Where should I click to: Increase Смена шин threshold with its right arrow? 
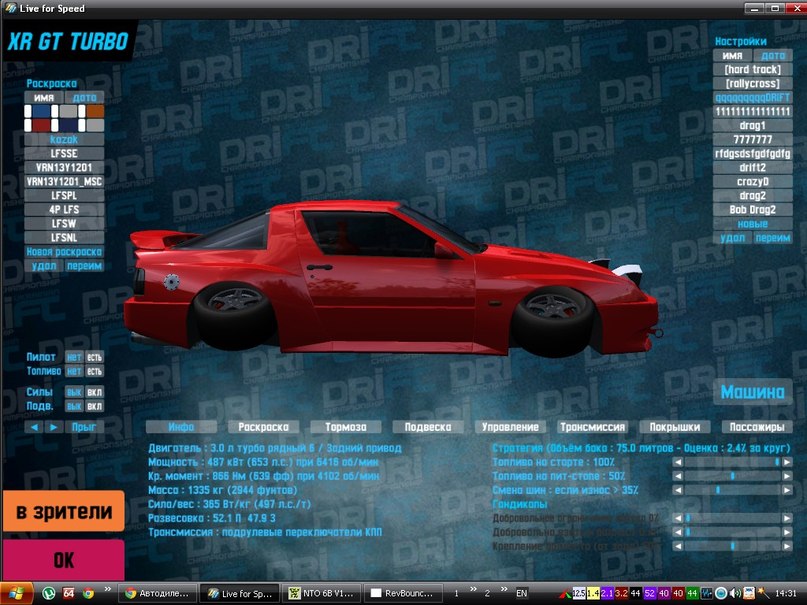787,490
